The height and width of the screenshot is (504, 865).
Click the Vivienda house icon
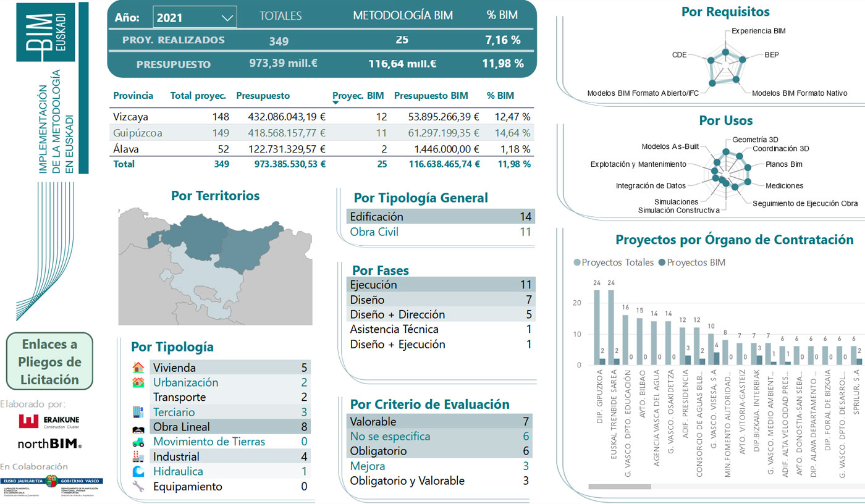click(138, 367)
